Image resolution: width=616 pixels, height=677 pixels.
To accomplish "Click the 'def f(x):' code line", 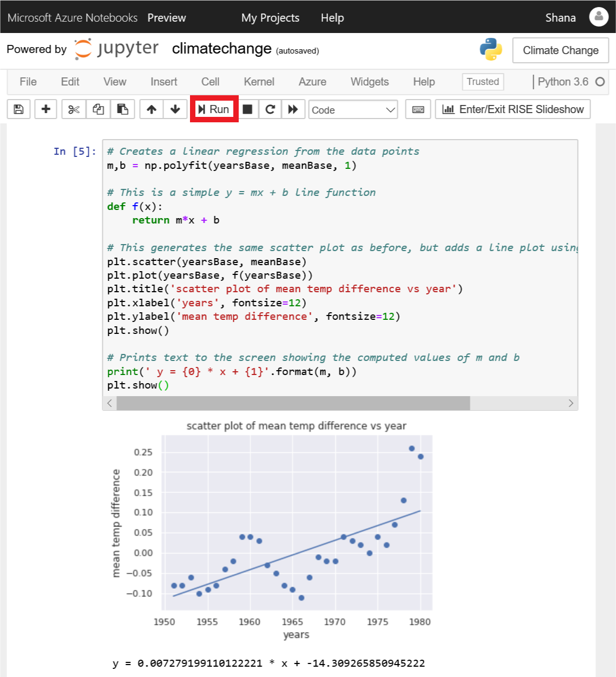I will 135,207.
